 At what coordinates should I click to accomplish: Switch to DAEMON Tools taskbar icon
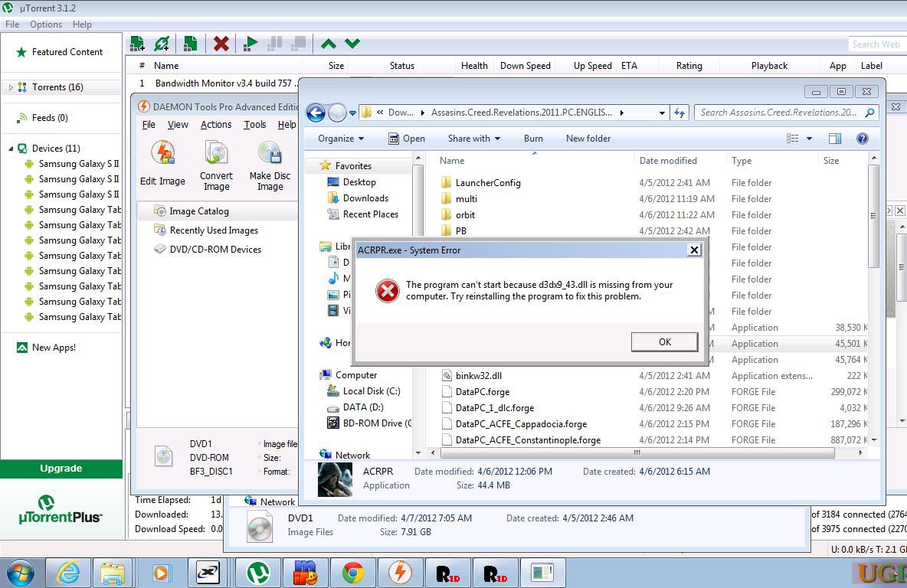(x=401, y=573)
